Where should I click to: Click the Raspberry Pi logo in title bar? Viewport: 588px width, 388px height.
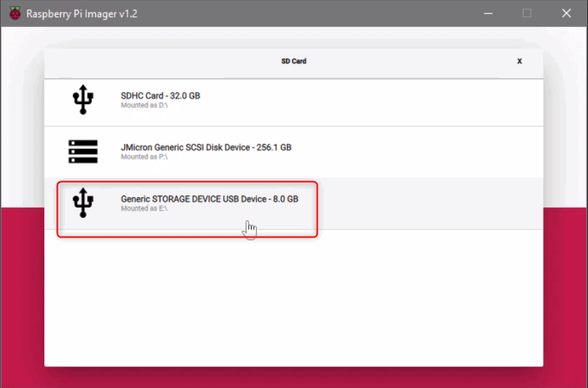[x=15, y=13]
